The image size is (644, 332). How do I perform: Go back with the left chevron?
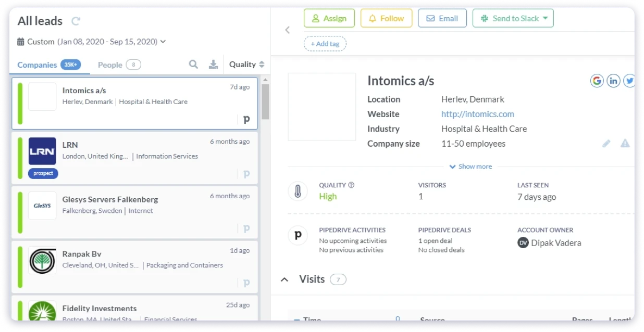287,30
